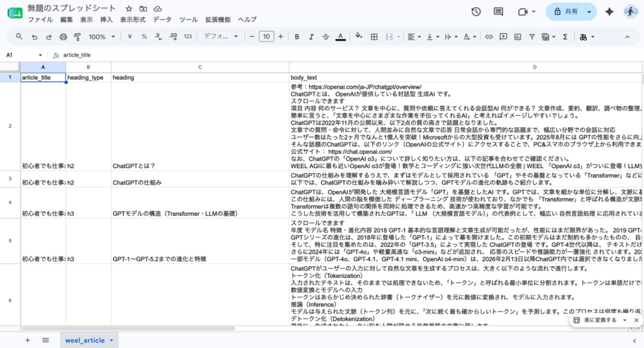The height and width of the screenshot is (348, 644).
Task: Open the all sheets list
Action: [45, 340]
